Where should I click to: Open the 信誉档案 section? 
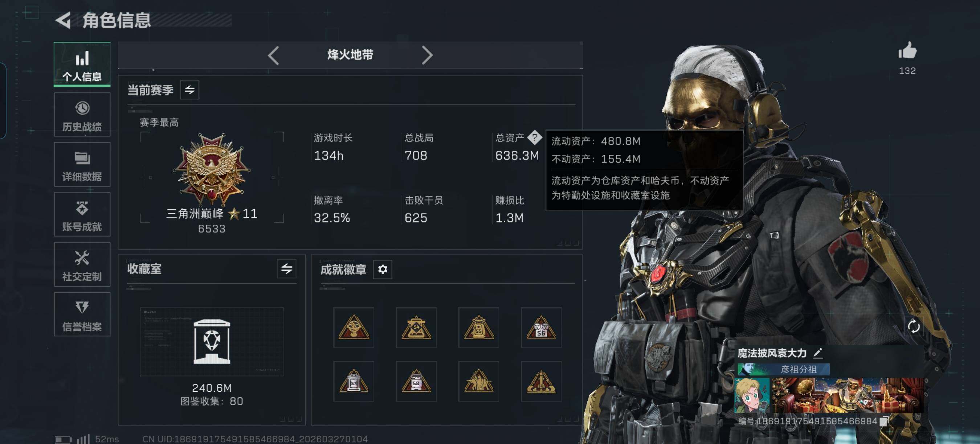point(82,314)
